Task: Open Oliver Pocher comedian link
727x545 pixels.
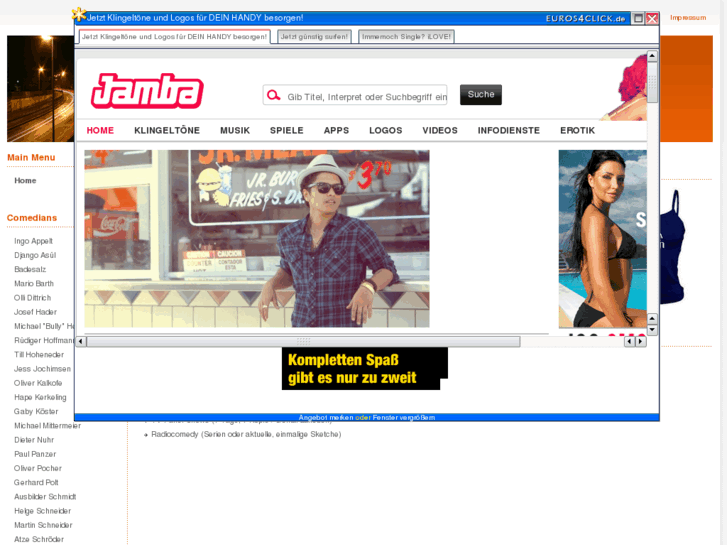Action: point(38,468)
